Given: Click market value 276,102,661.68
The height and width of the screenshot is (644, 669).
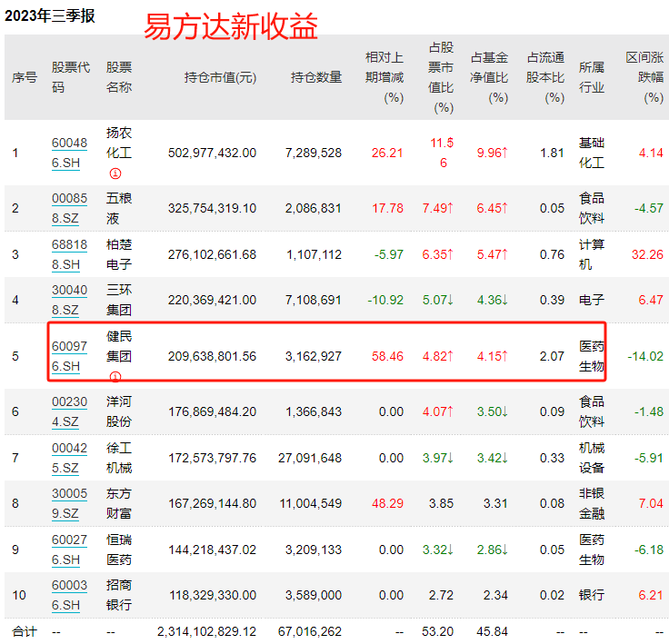Looking at the screenshot, I should coord(212,254).
